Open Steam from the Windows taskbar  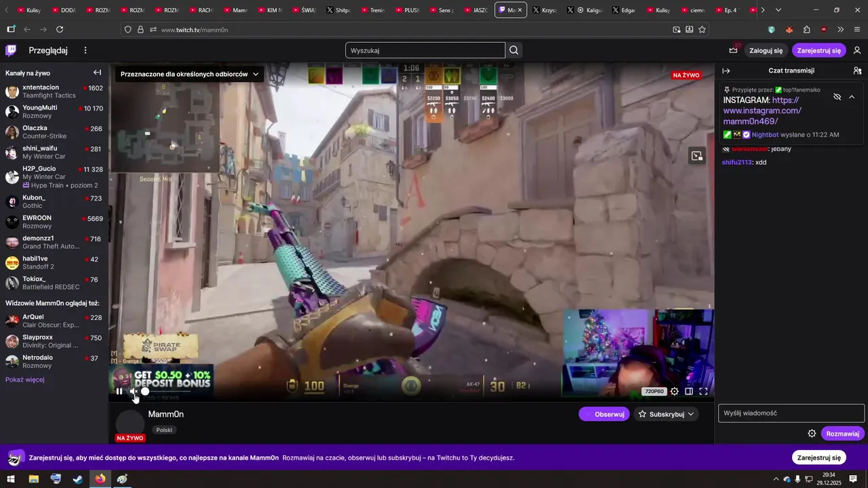[x=78, y=479]
